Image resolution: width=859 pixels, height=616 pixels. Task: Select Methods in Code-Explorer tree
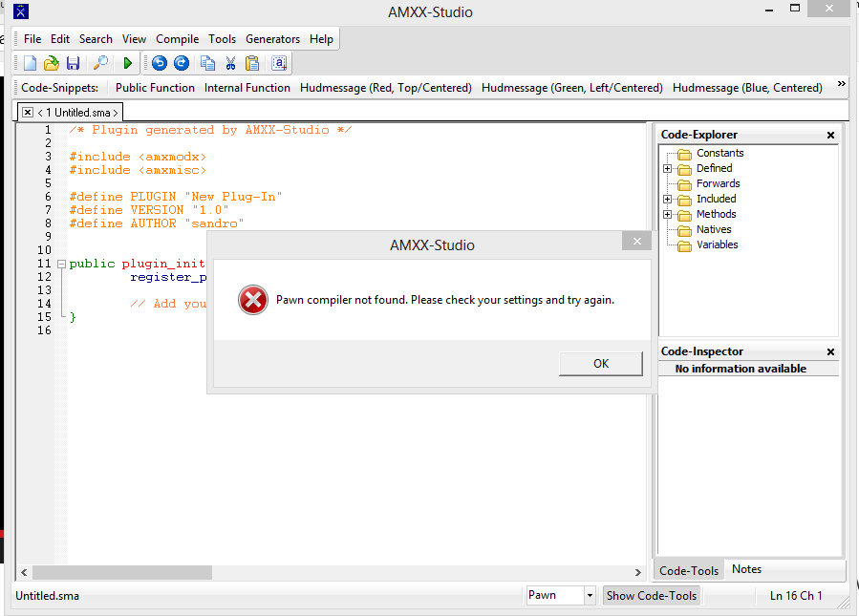click(716, 215)
